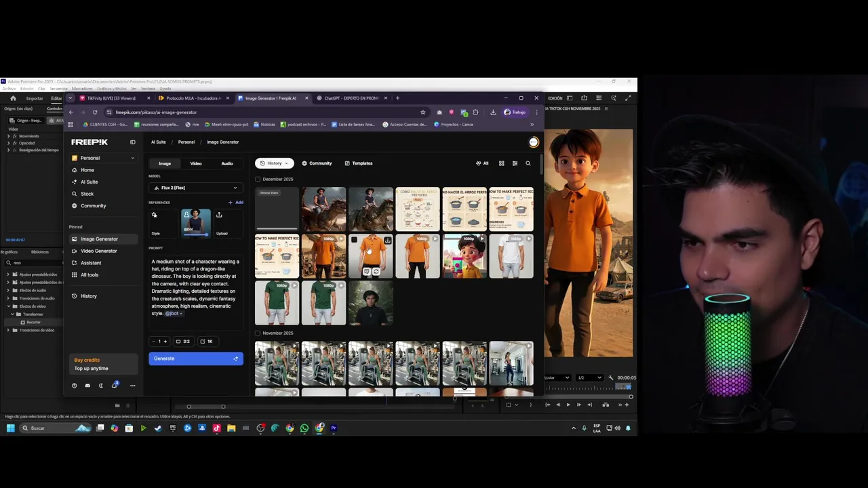Viewport: 868px width, 488px height.
Task: Click Premiere program monitor time ruler
Action: pyautogui.click(x=589, y=387)
